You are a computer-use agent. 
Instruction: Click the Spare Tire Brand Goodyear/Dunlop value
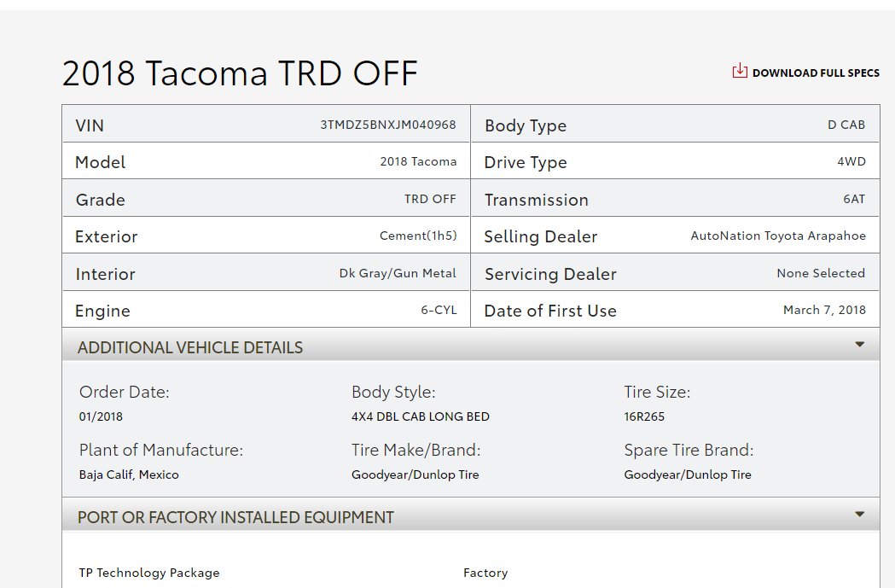point(687,474)
